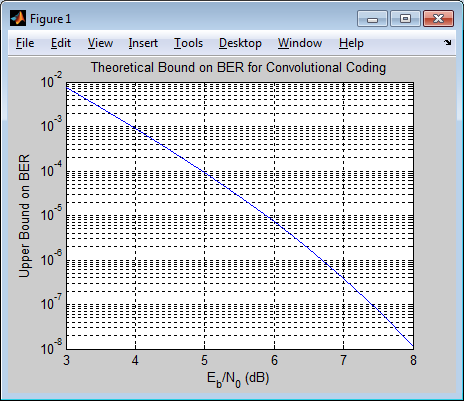This screenshot has width=464, height=401.
Task: Click y-axis tick label 10^-8
Action: (51, 347)
